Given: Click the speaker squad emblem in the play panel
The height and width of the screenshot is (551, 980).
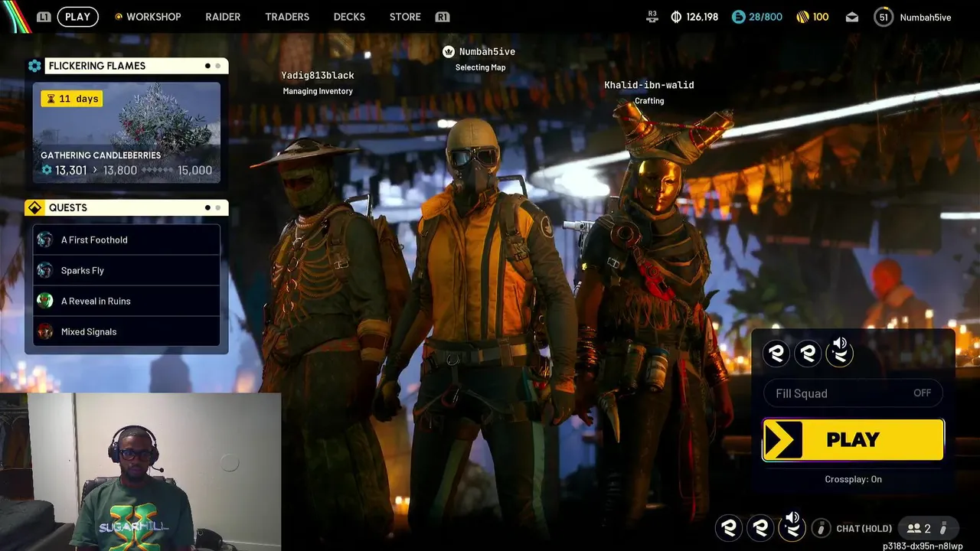Looking at the screenshot, I should (x=839, y=353).
